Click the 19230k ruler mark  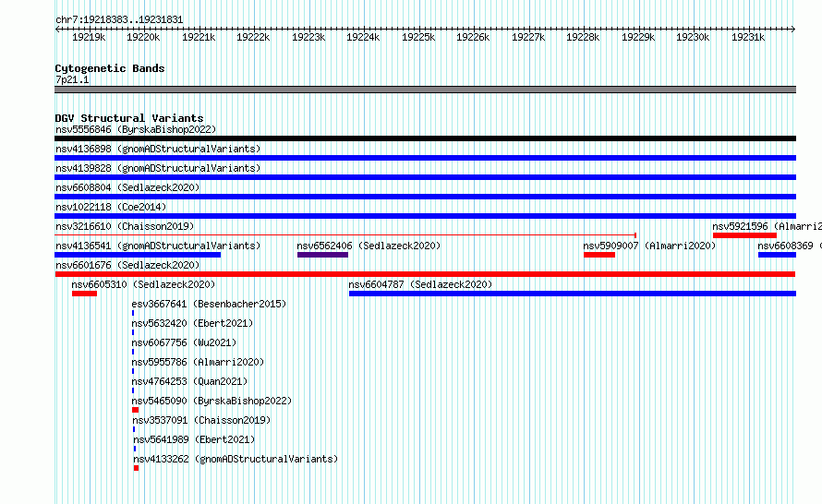click(693, 37)
